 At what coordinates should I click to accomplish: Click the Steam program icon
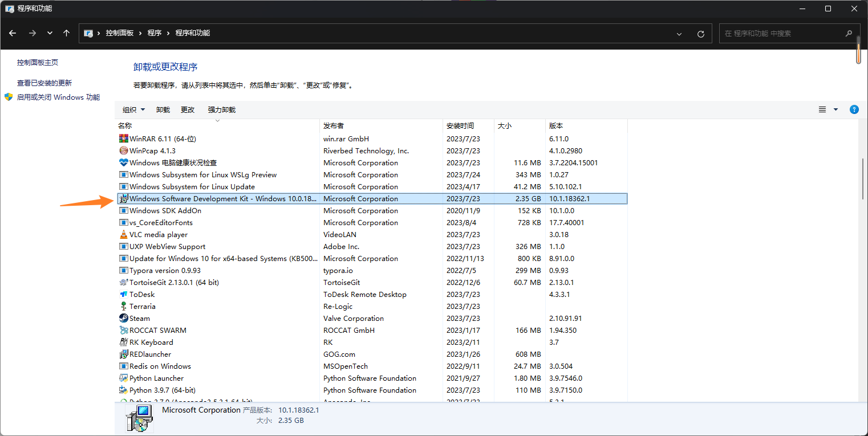(124, 318)
